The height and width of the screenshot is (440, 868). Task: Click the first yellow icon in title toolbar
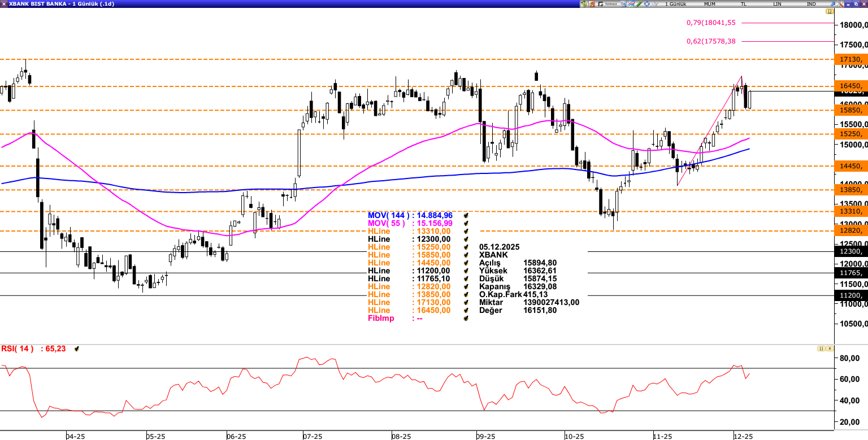tap(584, 4)
